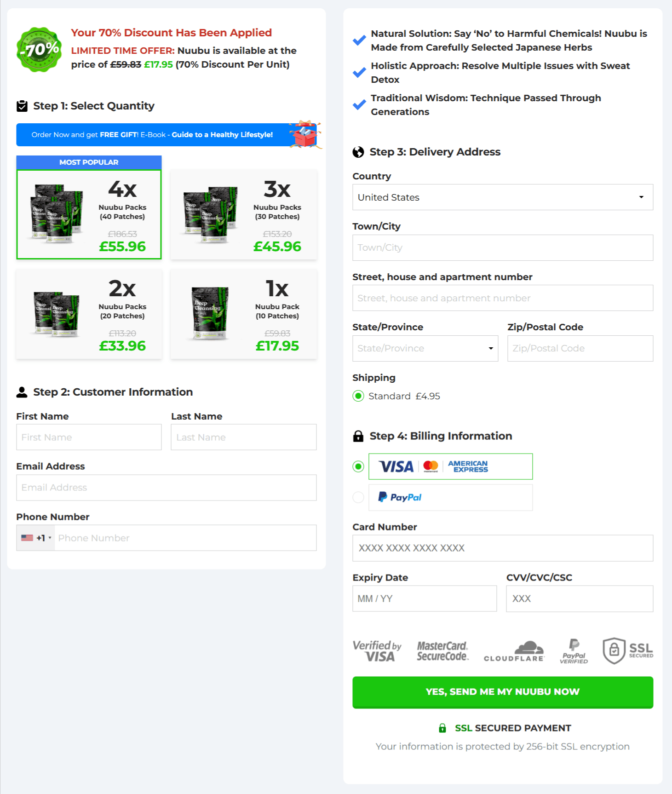Click checkmark icon beside Traditional Wisdom

[359, 105]
